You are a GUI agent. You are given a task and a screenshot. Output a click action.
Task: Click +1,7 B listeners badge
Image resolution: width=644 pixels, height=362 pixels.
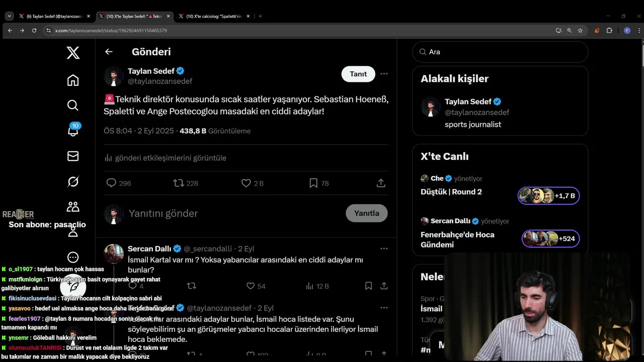549,196
